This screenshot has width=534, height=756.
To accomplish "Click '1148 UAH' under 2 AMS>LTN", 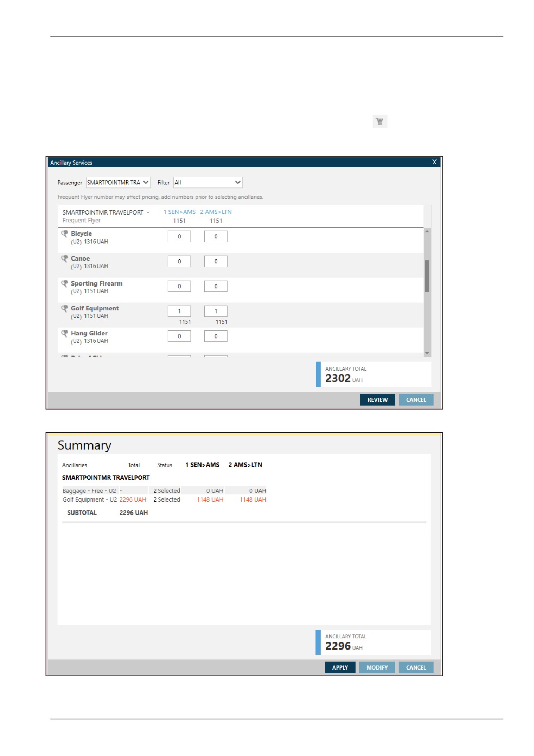I will (253, 500).
